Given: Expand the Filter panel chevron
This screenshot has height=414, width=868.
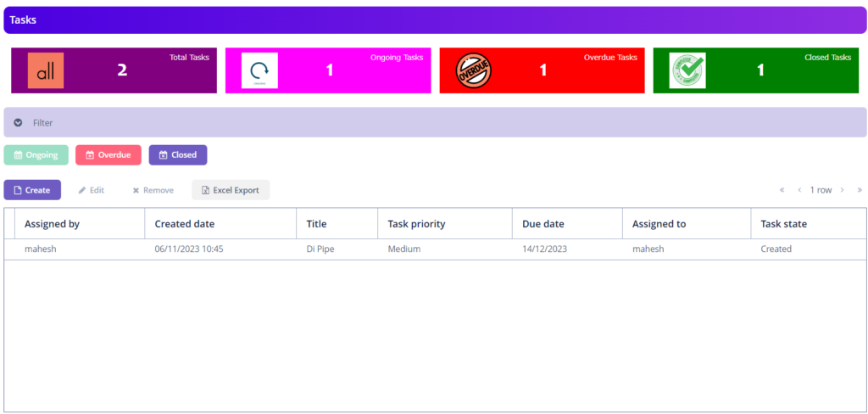Looking at the screenshot, I should click(18, 123).
